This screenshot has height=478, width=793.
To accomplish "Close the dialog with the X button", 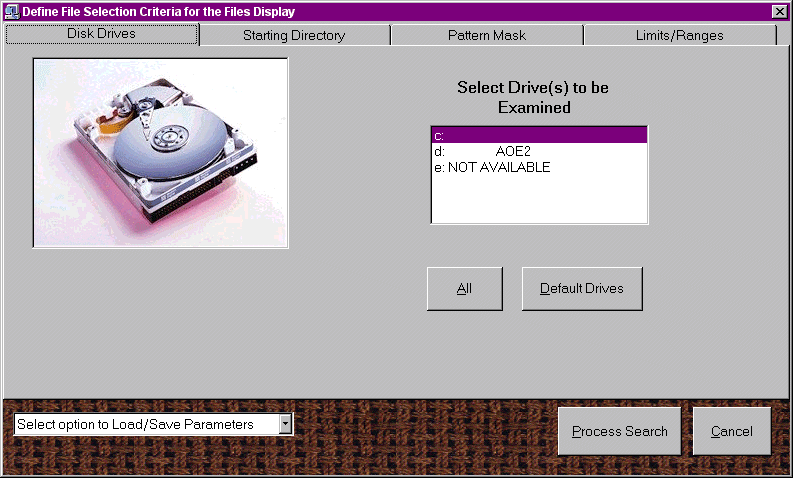I will [x=779, y=11].
